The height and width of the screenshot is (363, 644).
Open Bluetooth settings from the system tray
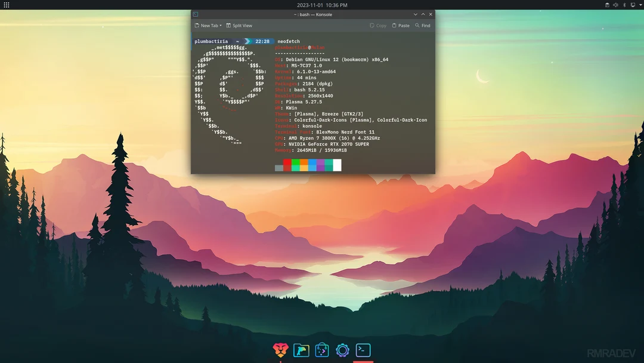tap(624, 5)
